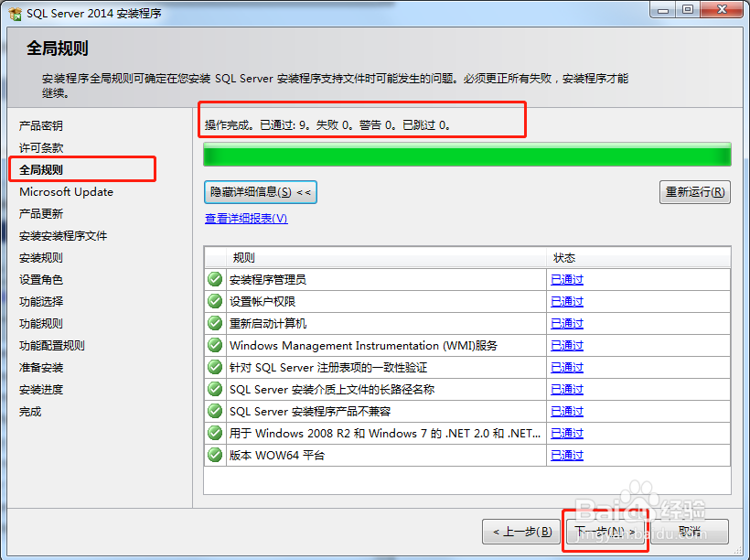Click green check icon for 安装程序管理员 rule

click(x=215, y=279)
